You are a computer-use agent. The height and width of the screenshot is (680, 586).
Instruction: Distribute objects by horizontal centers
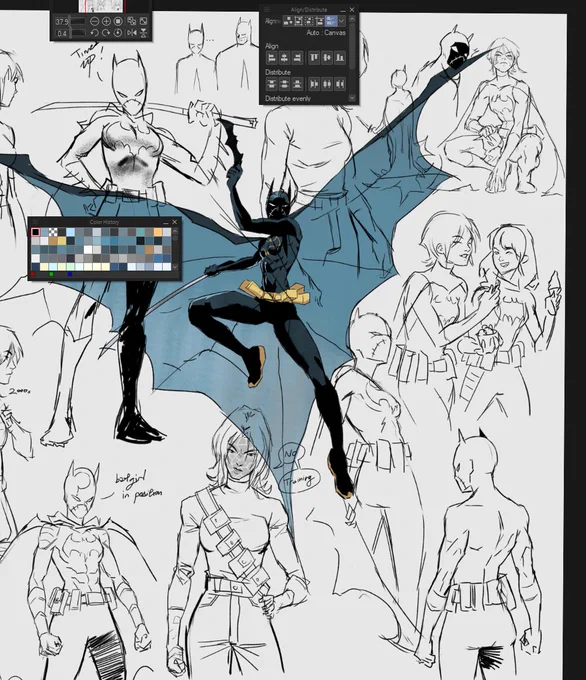coord(327,84)
